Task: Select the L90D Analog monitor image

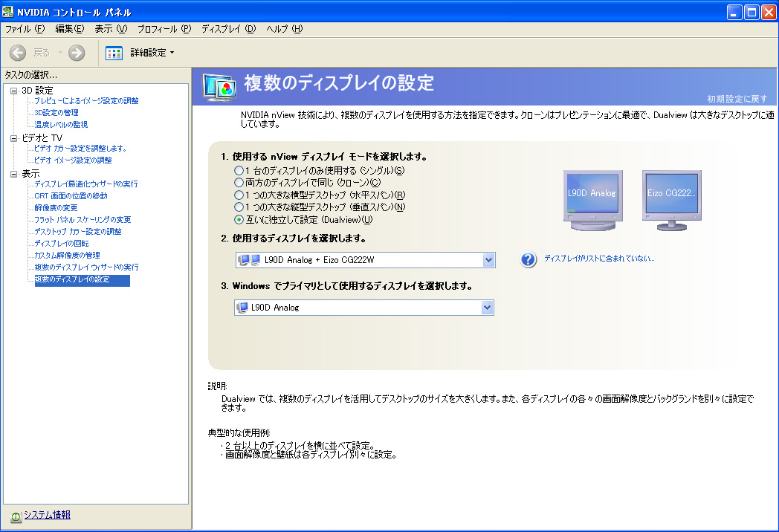Action: click(x=592, y=200)
